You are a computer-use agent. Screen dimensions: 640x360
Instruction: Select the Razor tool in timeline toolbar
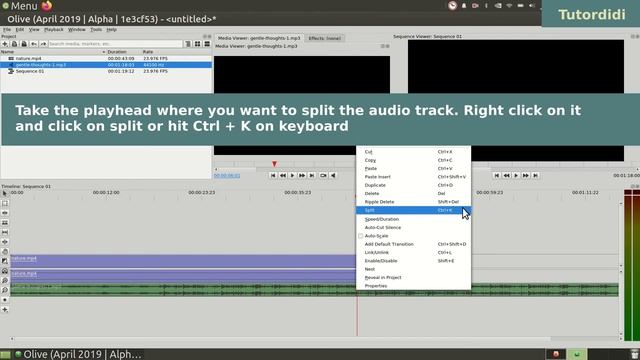pos(5,223)
